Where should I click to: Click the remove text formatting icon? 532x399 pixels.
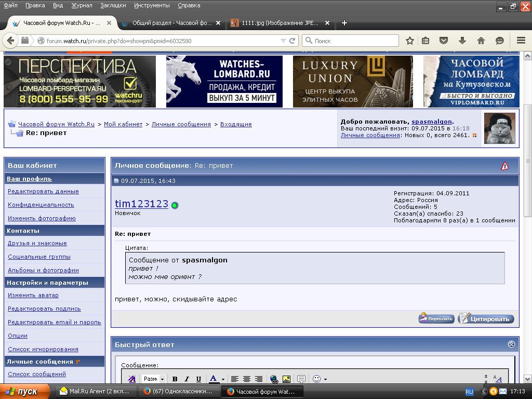tap(132, 379)
